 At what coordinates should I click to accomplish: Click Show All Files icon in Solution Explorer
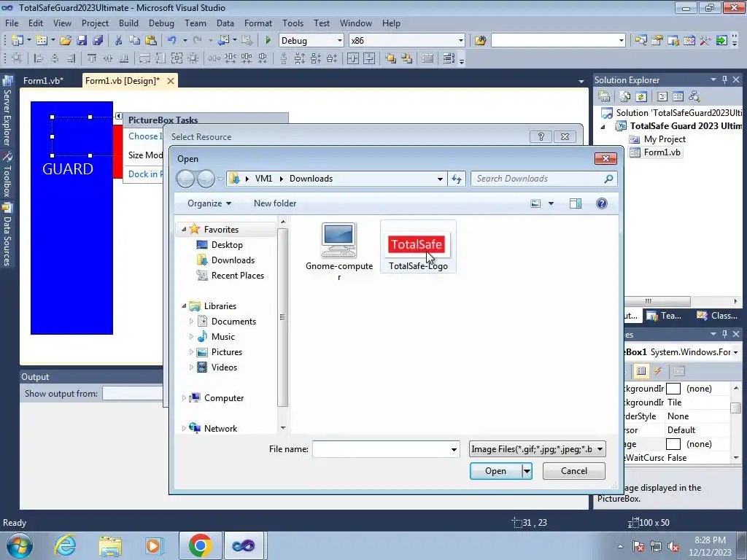pyautogui.click(x=625, y=97)
